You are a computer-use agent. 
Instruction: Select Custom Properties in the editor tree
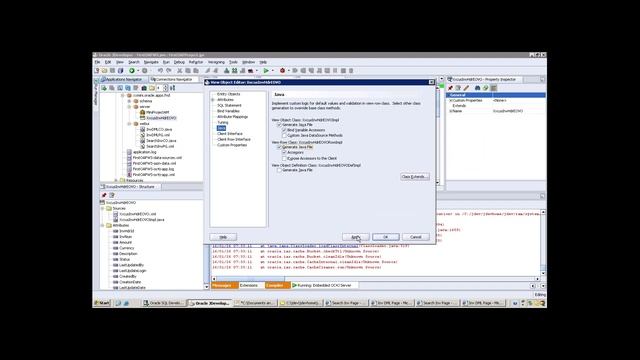click(x=232, y=145)
